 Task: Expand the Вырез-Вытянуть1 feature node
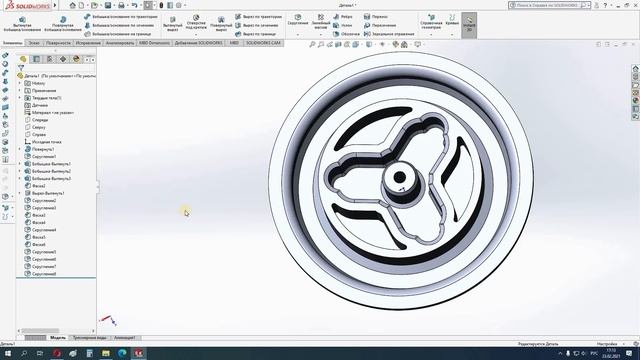[20, 193]
